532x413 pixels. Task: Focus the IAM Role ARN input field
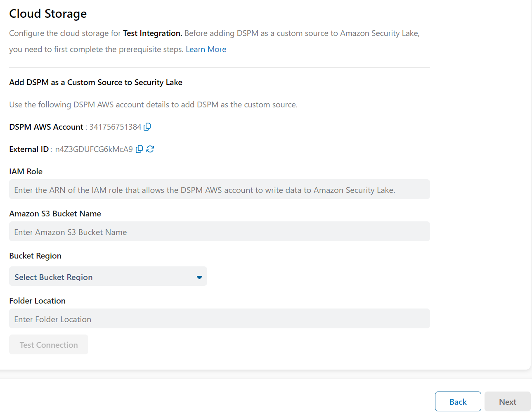pos(219,190)
